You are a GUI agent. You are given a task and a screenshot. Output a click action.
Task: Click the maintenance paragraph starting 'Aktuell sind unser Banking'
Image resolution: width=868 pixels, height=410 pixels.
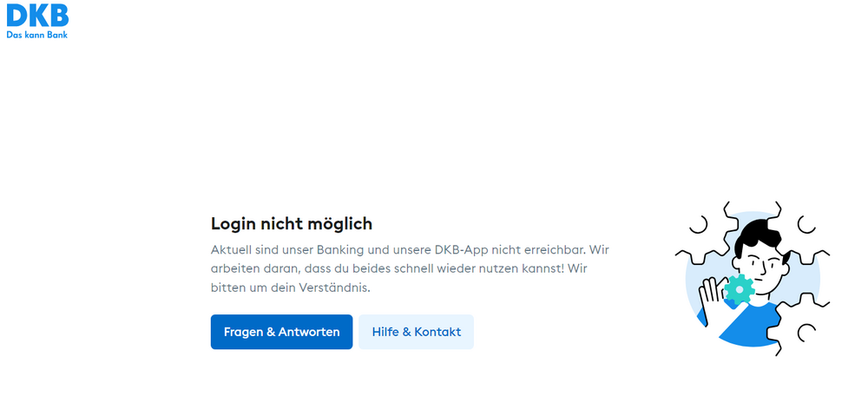[411, 268]
